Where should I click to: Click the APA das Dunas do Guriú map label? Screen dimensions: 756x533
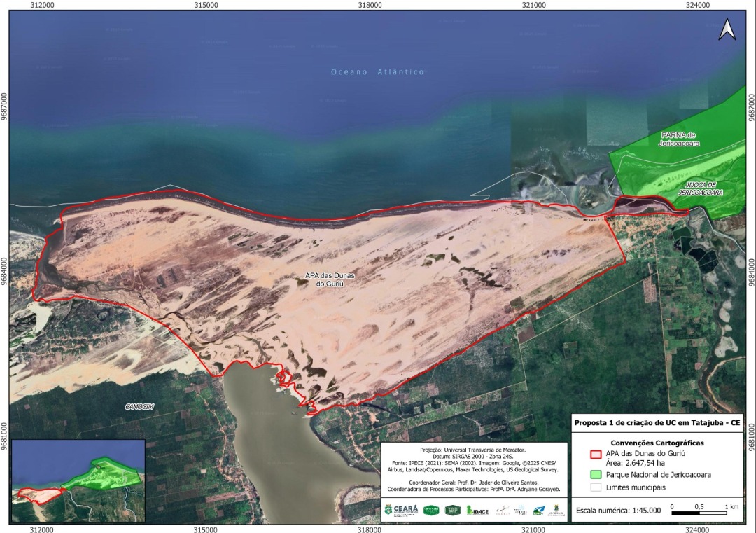click(x=325, y=279)
